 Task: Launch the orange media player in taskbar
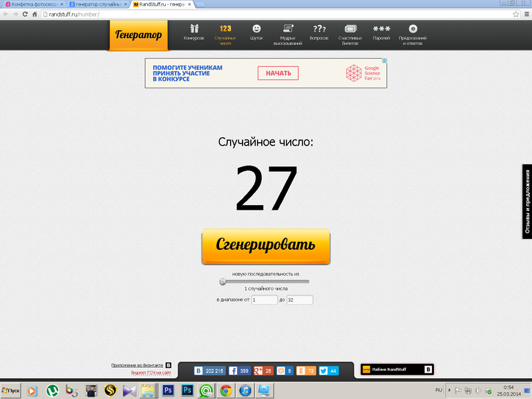[32, 391]
